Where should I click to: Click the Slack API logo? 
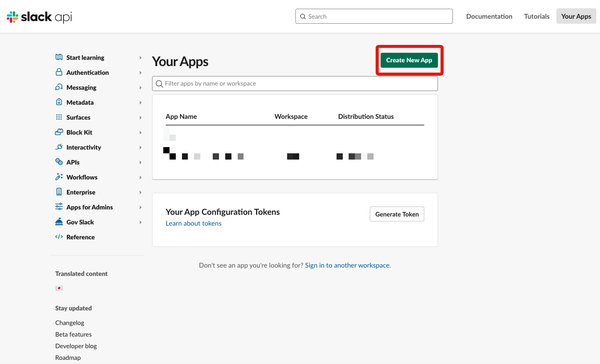39,17
